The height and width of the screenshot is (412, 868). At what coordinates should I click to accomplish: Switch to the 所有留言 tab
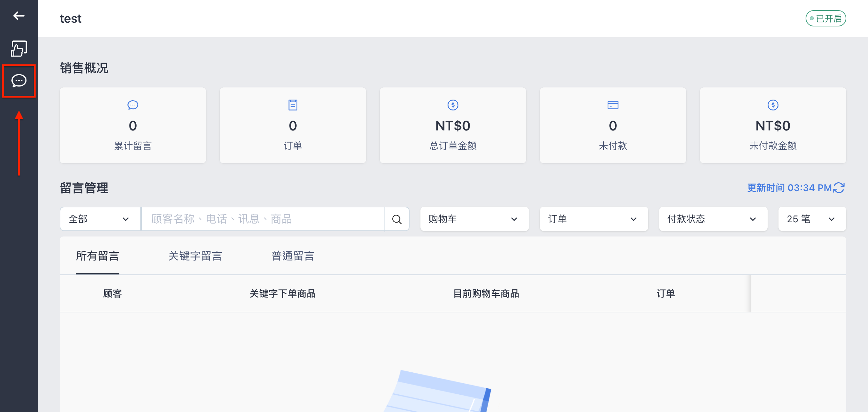[x=98, y=256]
